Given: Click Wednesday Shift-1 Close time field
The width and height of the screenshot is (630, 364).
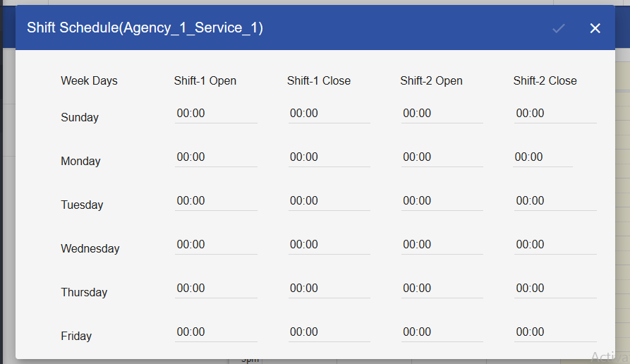Looking at the screenshot, I should click(329, 245).
